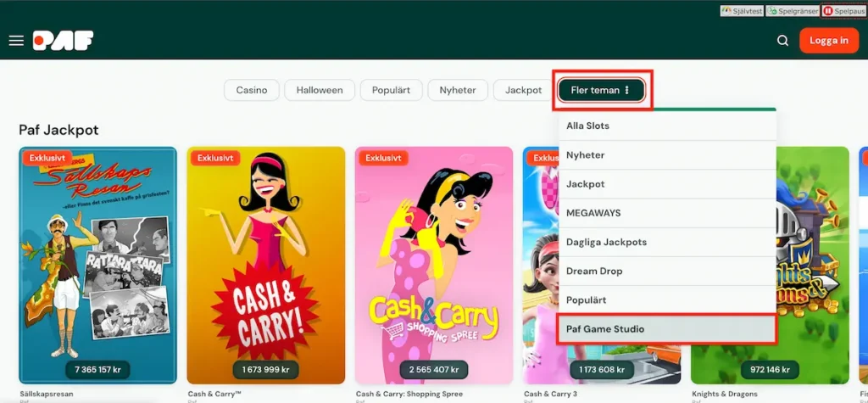868x403 pixels.
Task: Open the Cash & Carry! game card
Action: [265, 265]
